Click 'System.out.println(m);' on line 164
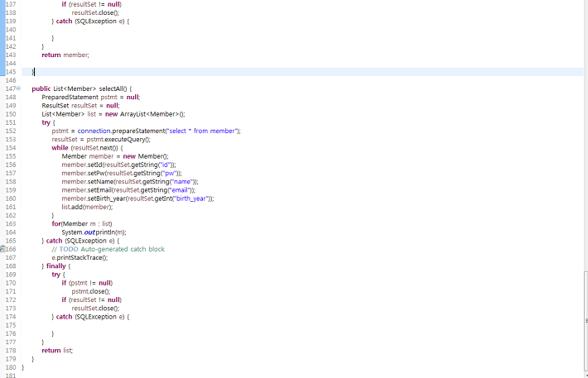Viewport: 588px width, 378px height. [x=94, y=232]
